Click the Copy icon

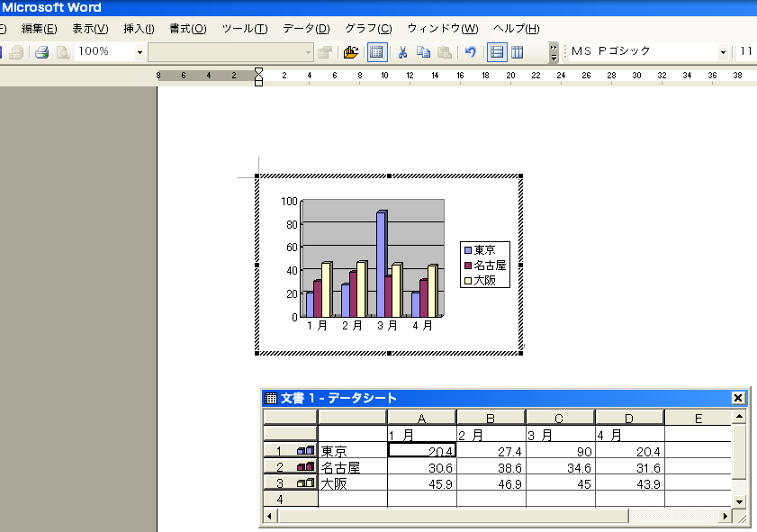423,51
